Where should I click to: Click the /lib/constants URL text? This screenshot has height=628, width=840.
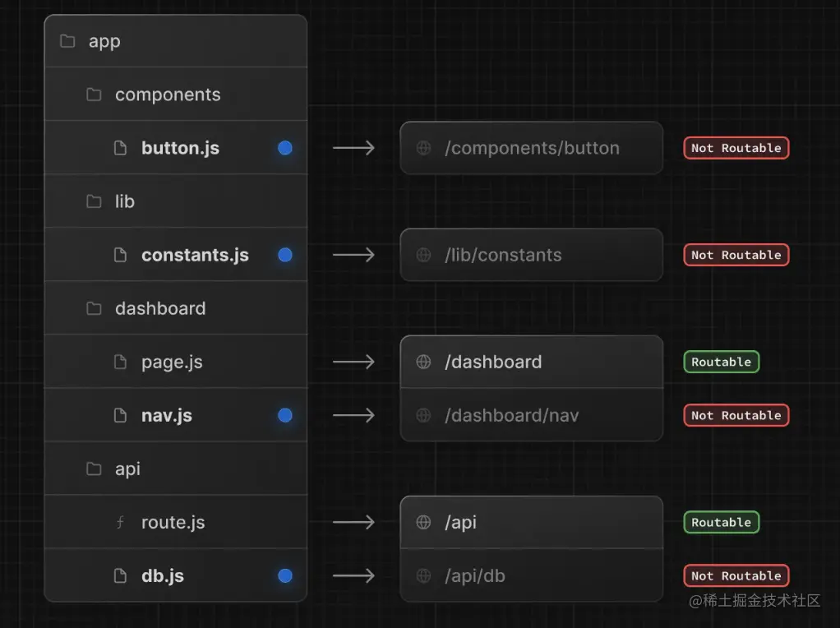503,255
